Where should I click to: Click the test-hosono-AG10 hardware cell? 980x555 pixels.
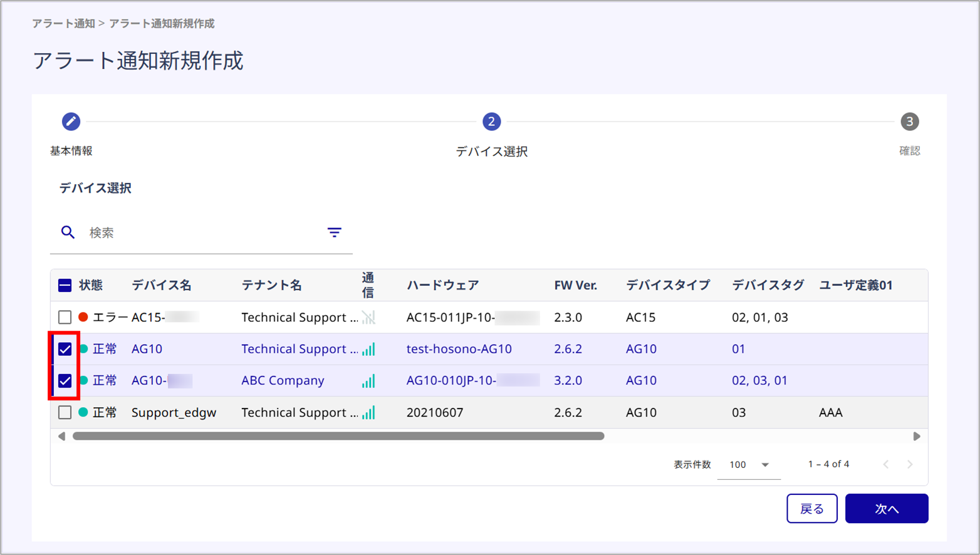(459, 349)
